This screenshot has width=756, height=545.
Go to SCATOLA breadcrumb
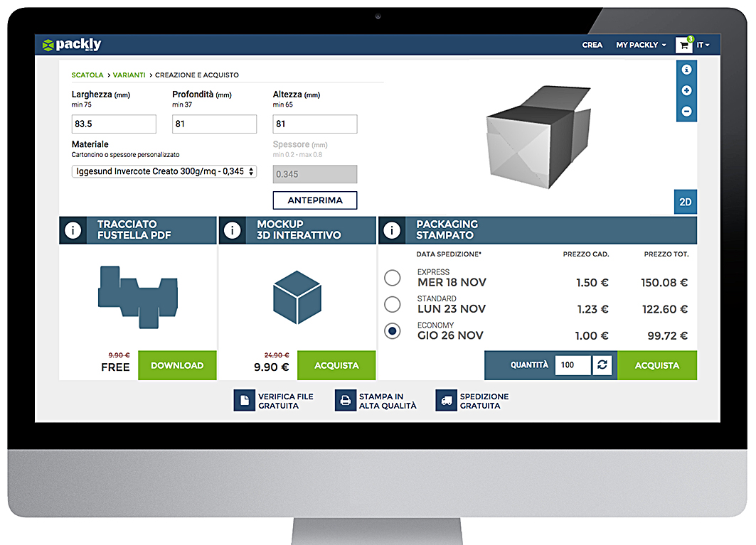87,75
